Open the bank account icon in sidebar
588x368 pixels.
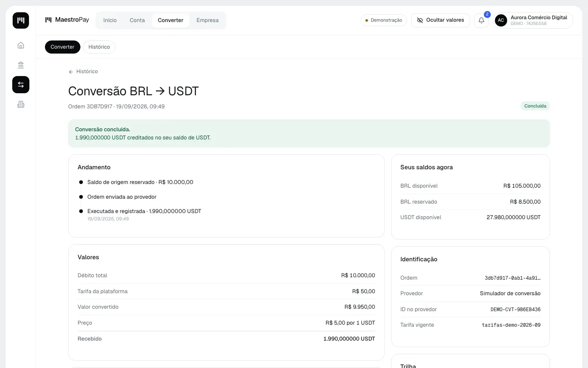tap(21, 65)
